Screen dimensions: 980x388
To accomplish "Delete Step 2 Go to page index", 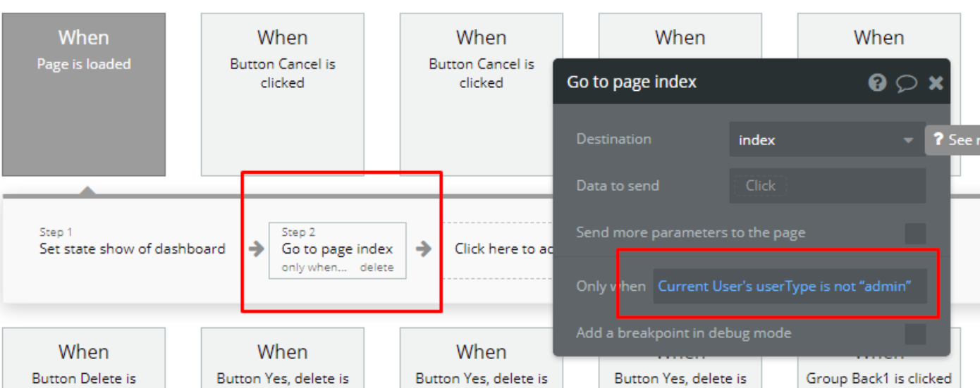I will pos(376,268).
